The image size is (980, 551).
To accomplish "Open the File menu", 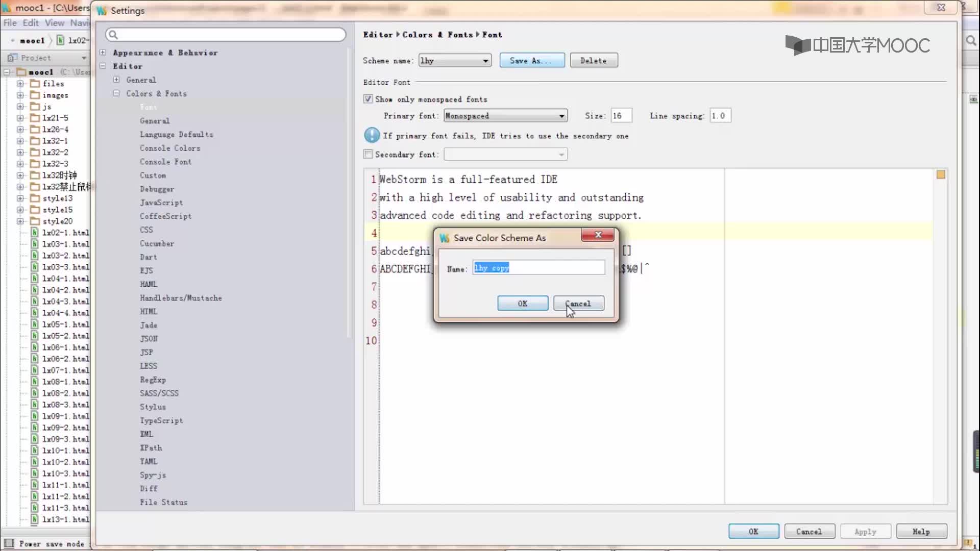I will tap(10, 23).
